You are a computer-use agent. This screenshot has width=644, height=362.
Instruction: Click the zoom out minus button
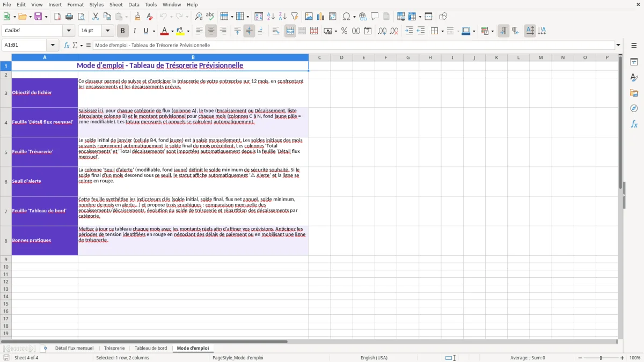click(579, 358)
